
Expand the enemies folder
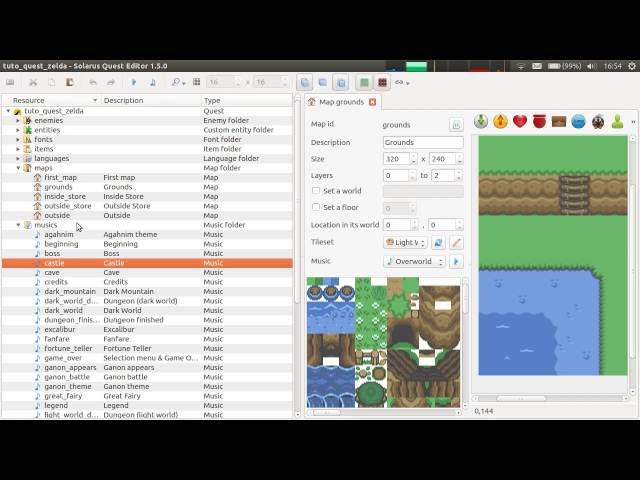(18, 120)
